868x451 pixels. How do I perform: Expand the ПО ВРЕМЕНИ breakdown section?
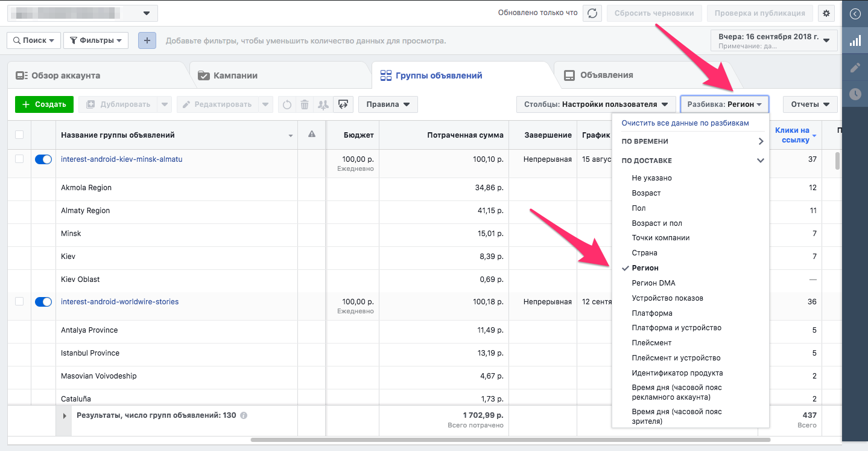tap(690, 141)
